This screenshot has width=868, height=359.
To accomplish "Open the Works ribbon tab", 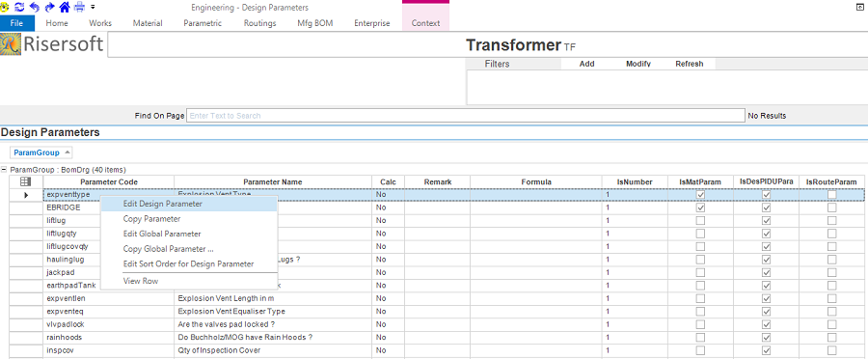I will click(100, 23).
